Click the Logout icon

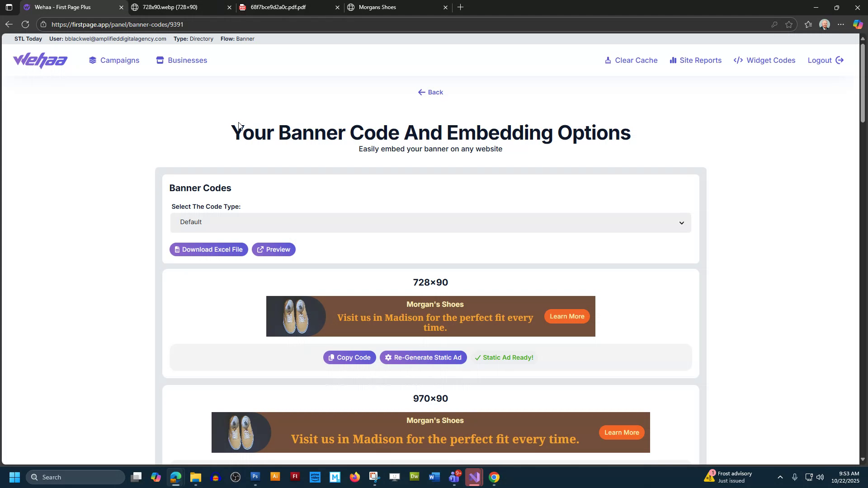coord(840,60)
